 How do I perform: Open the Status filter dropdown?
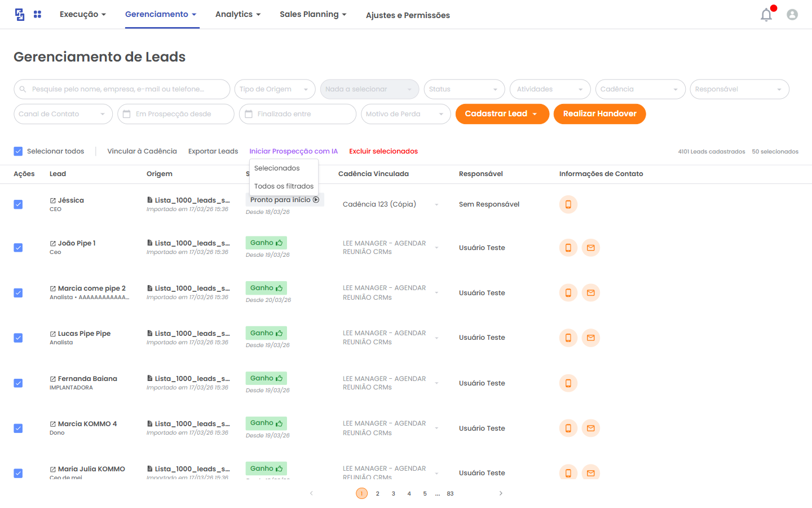465,89
